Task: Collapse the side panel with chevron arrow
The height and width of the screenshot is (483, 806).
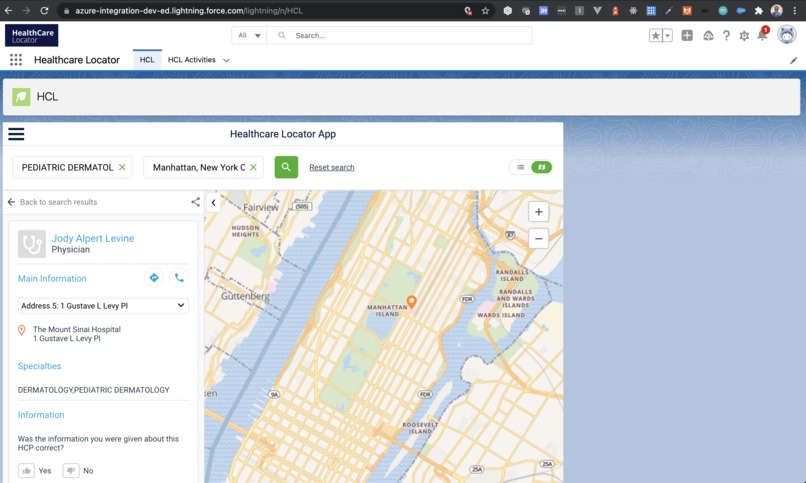Action: point(213,202)
